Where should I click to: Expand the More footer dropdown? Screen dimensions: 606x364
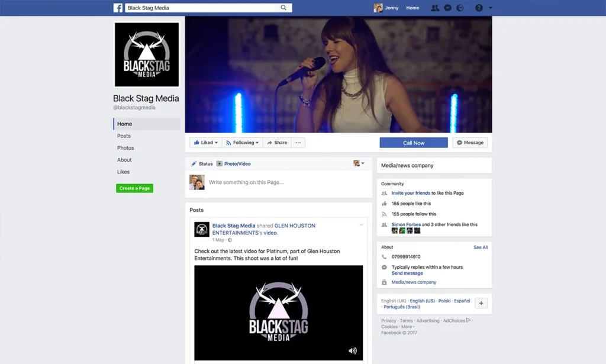(x=407, y=327)
